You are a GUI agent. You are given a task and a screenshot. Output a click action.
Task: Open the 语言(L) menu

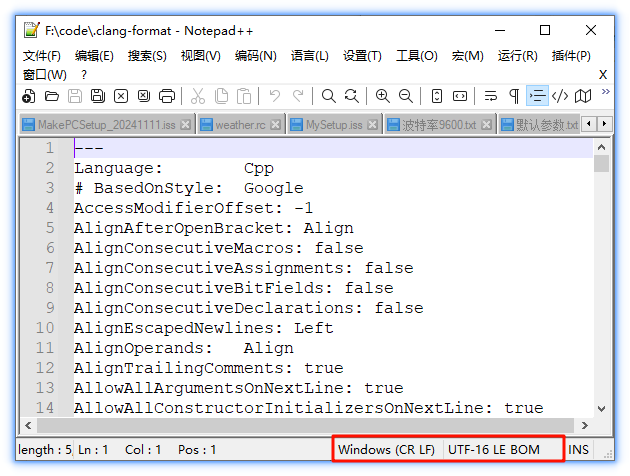(309, 56)
